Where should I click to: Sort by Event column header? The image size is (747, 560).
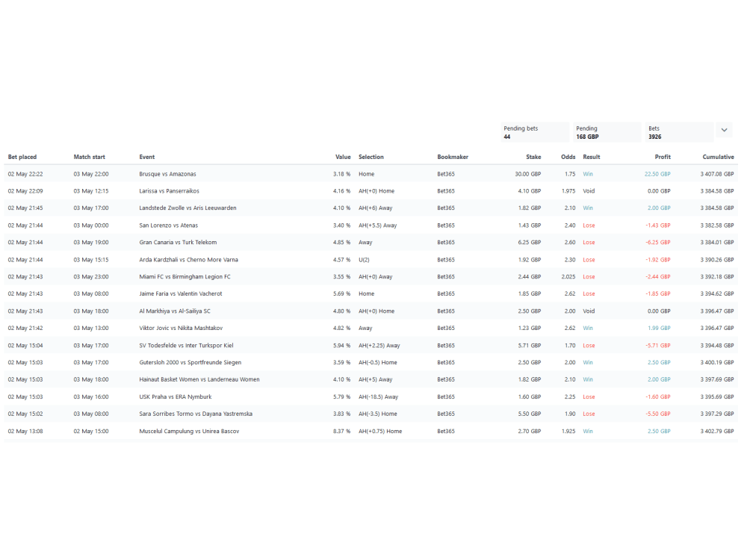coord(146,157)
